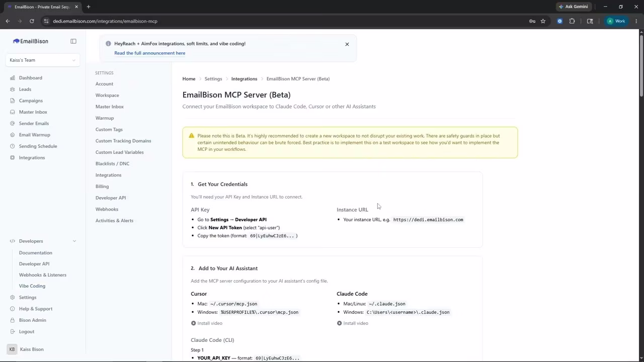Open the Account settings menu item
Image resolution: width=644 pixels, height=362 pixels.
click(104, 84)
